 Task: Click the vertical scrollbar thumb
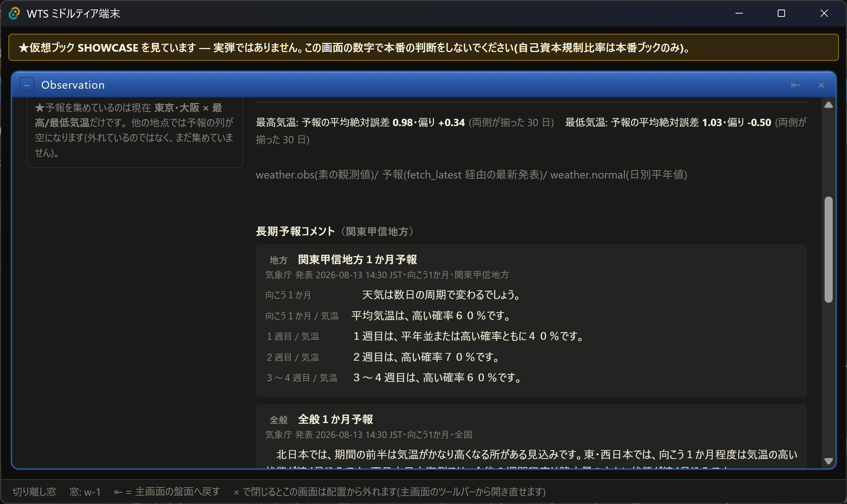tap(829, 250)
